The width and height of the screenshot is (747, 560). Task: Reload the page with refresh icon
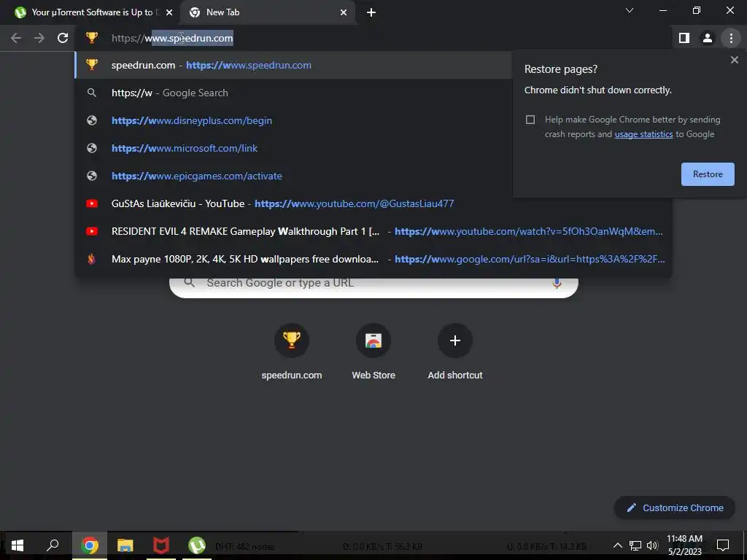(63, 38)
